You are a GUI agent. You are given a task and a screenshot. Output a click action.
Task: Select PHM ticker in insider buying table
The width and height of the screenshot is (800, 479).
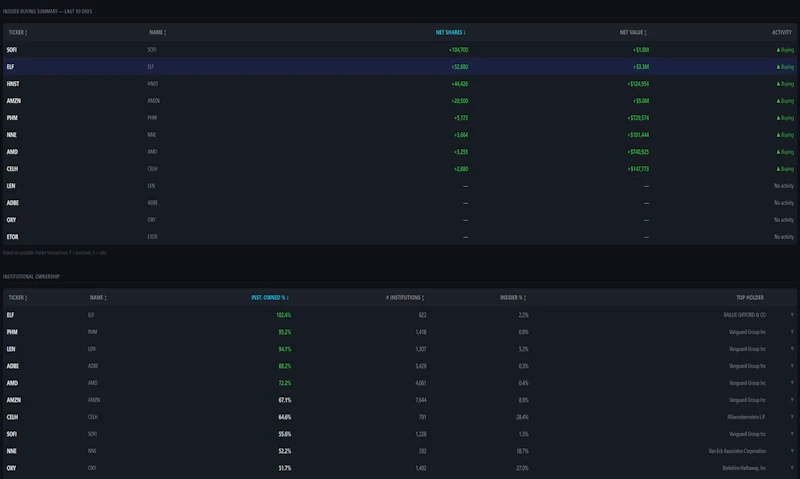[x=12, y=118]
